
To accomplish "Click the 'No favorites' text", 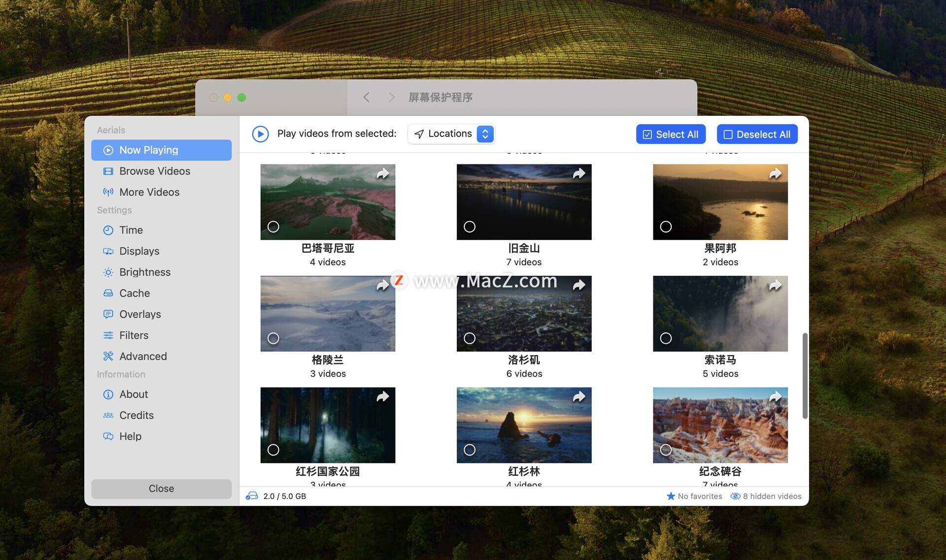I will click(x=700, y=496).
